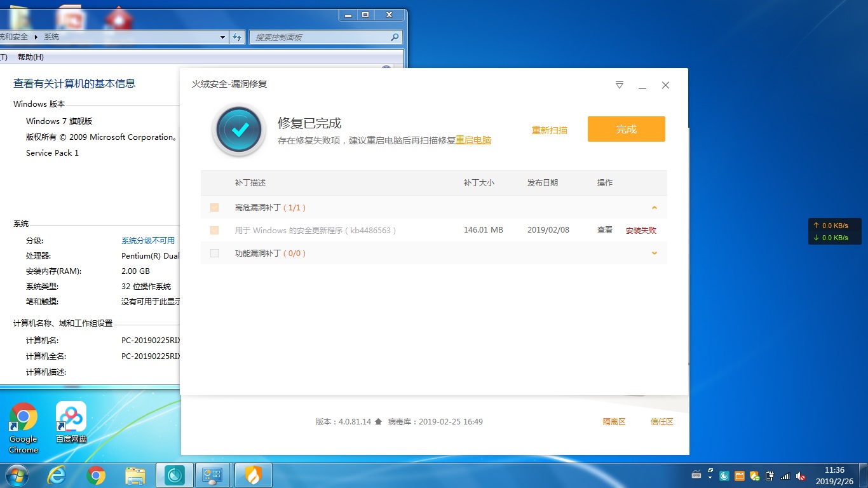Click the 修复已完成 heading

309,123
